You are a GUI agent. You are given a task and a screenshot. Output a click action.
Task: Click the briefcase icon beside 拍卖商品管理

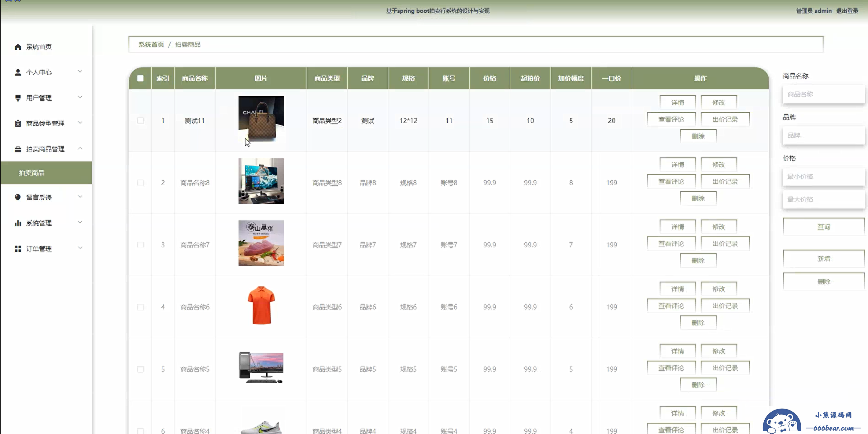click(18, 149)
